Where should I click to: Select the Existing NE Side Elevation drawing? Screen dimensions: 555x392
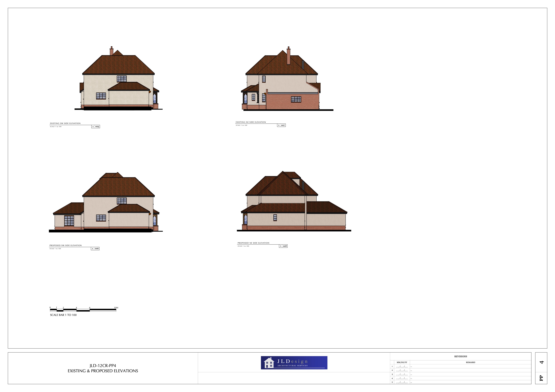tap(287, 79)
